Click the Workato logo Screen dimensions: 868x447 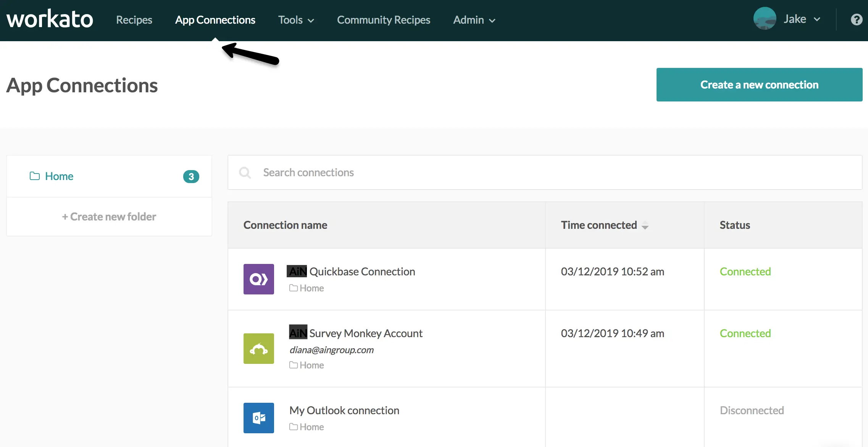50,19
